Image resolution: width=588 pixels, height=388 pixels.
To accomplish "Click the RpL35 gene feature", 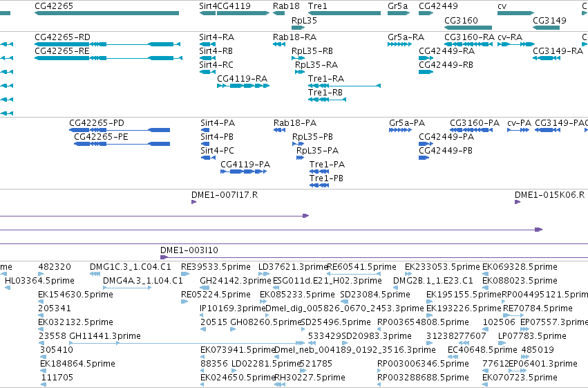I will point(298,28).
